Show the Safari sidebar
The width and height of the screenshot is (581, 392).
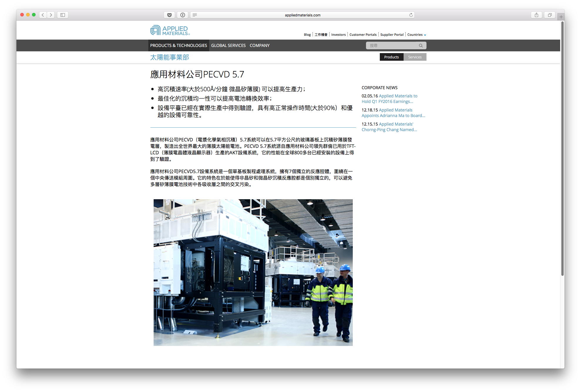pos(63,15)
